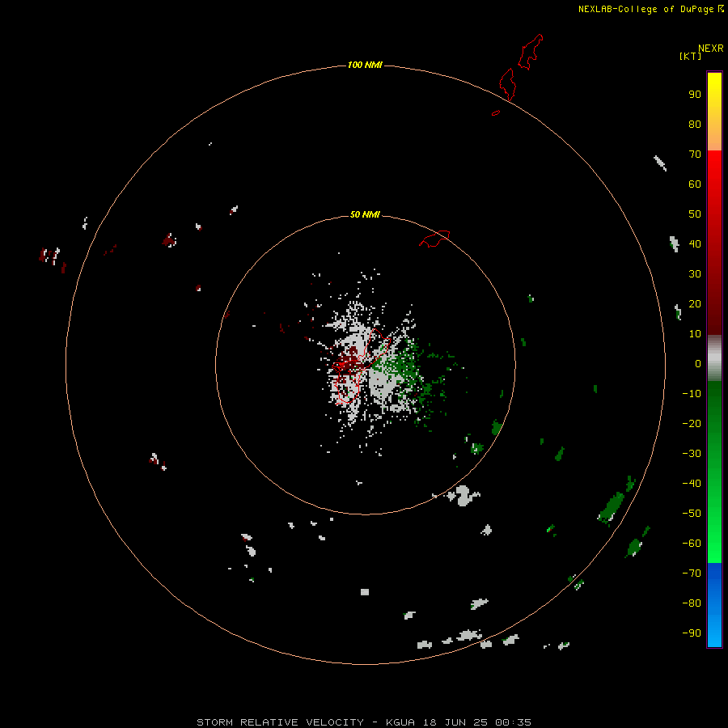The height and width of the screenshot is (728, 728).
Task: Click the [KT] units label
Action: (691, 56)
